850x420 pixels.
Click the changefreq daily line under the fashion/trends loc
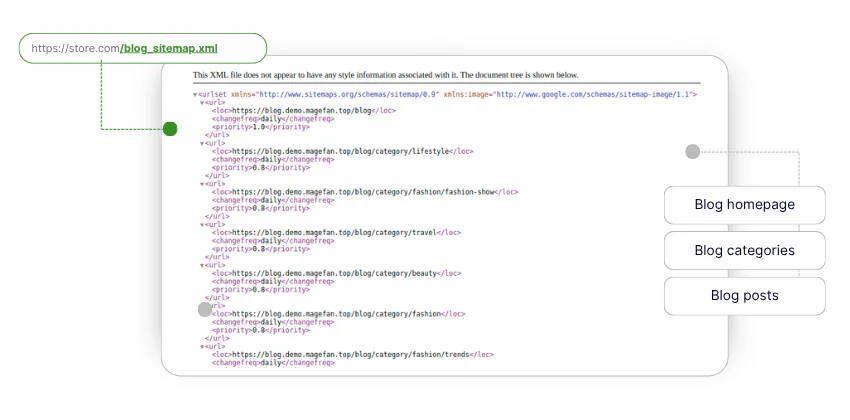[x=273, y=363]
